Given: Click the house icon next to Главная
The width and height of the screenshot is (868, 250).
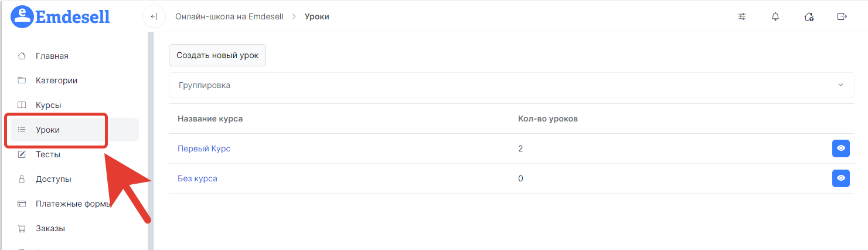Looking at the screenshot, I should click(x=22, y=56).
